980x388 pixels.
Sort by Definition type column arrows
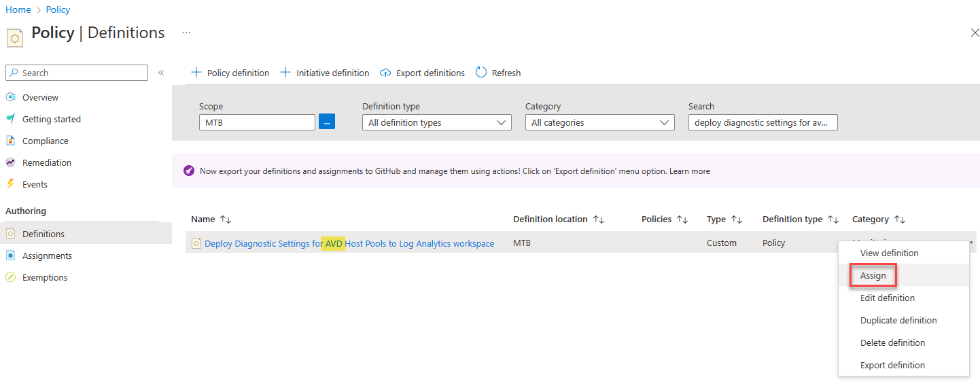(833, 219)
